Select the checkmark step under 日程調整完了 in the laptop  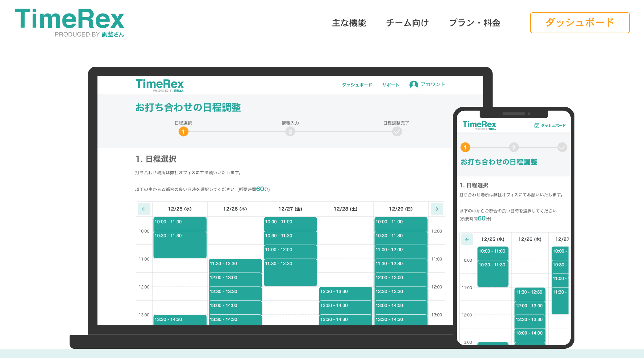(397, 132)
